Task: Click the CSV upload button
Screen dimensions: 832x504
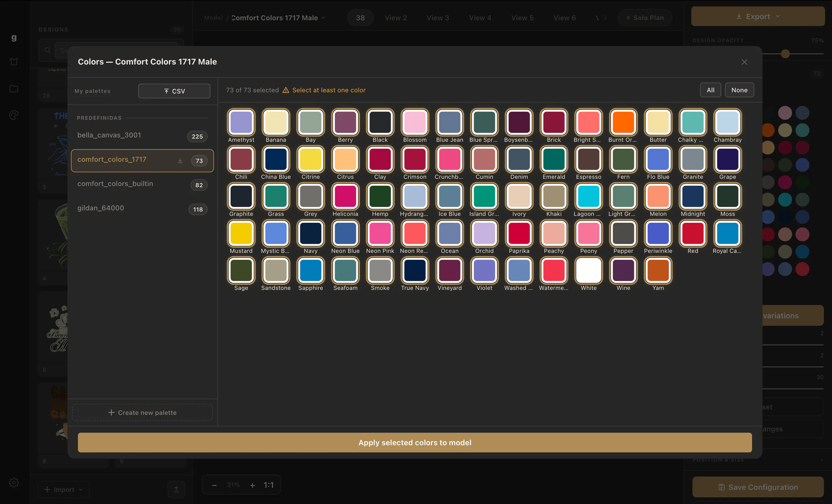Action: pyautogui.click(x=174, y=91)
